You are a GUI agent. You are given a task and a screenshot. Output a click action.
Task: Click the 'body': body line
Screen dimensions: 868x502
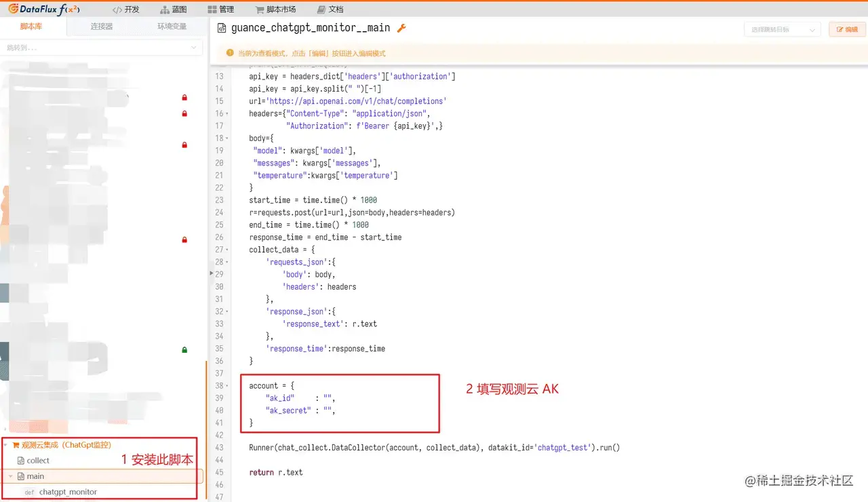tap(309, 274)
